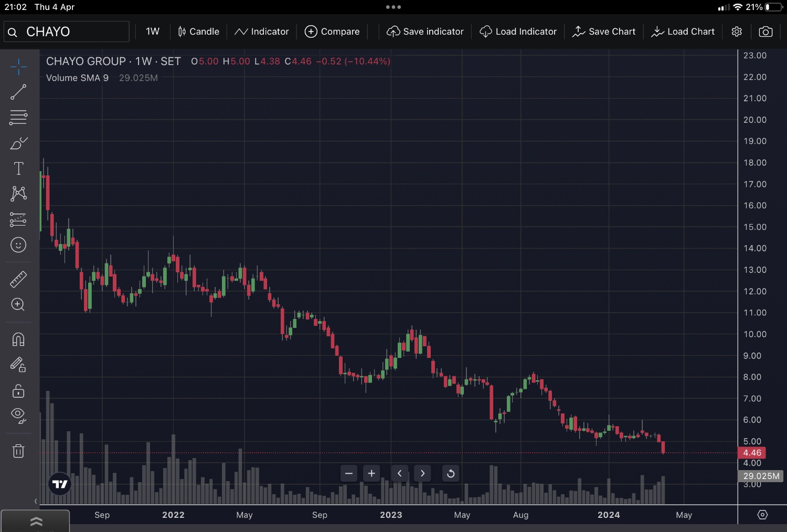Tap the Wi-Fi status icon
This screenshot has height=532, width=787.
point(738,7)
